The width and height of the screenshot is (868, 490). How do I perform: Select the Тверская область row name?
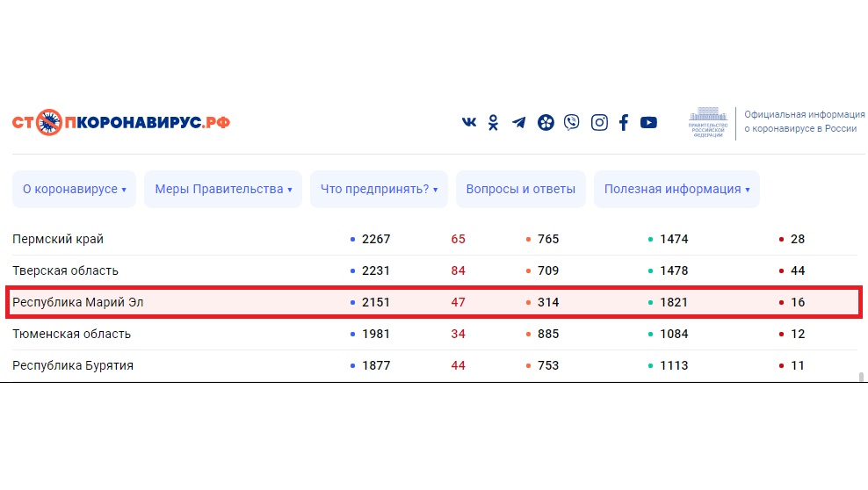coord(65,270)
